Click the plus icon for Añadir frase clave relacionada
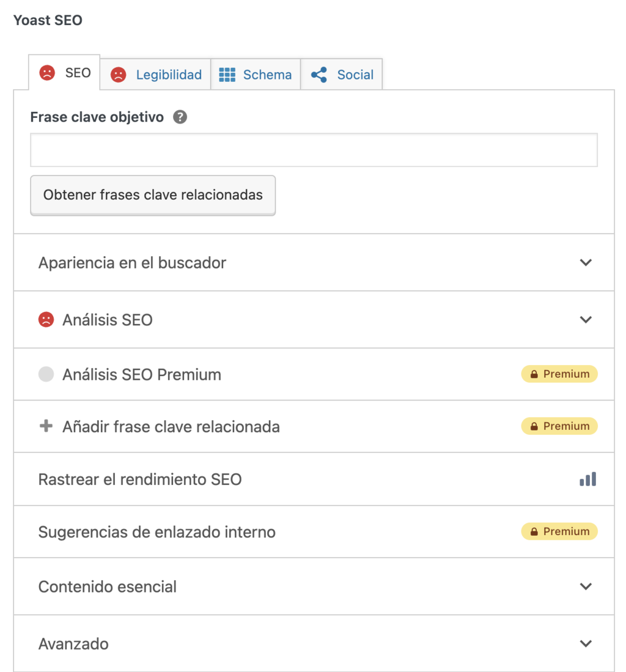626x672 pixels. pyautogui.click(x=46, y=426)
